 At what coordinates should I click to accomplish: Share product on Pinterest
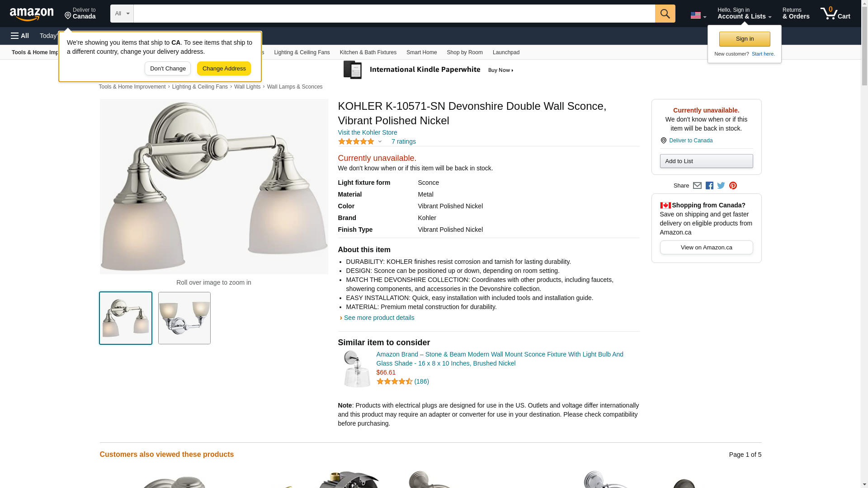(x=733, y=186)
